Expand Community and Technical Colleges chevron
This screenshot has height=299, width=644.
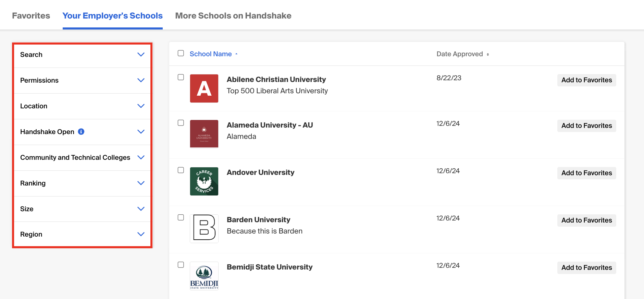tap(141, 157)
